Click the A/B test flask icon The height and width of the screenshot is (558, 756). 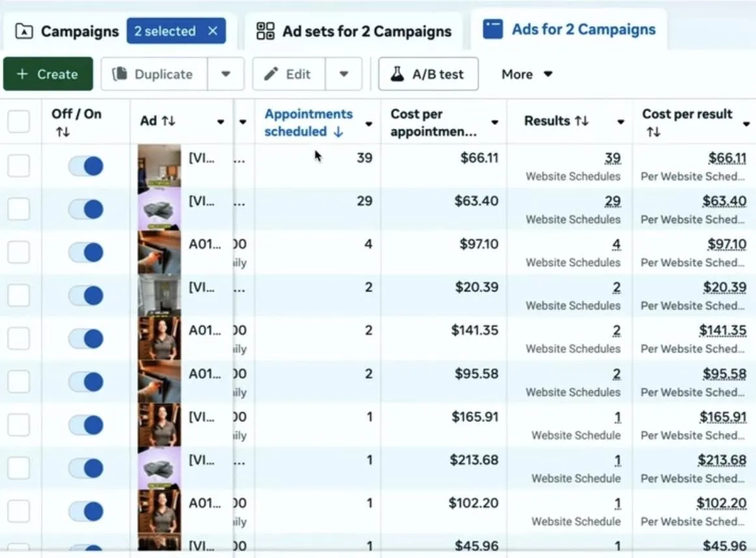(x=397, y=74)
